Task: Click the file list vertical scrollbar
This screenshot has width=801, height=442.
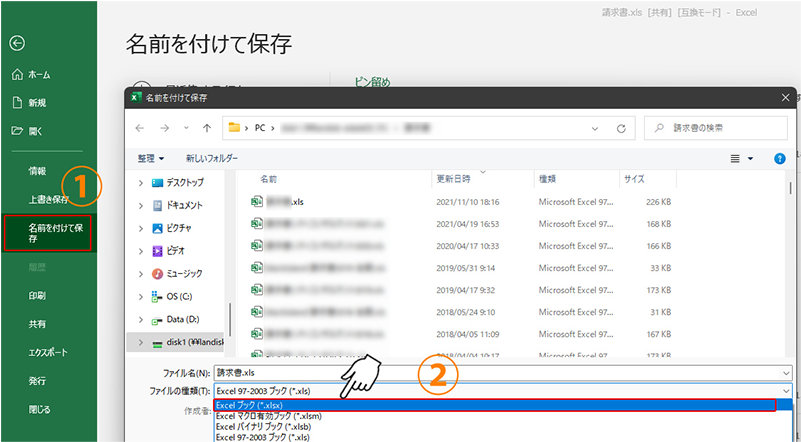Action: (x=791, y=188)
